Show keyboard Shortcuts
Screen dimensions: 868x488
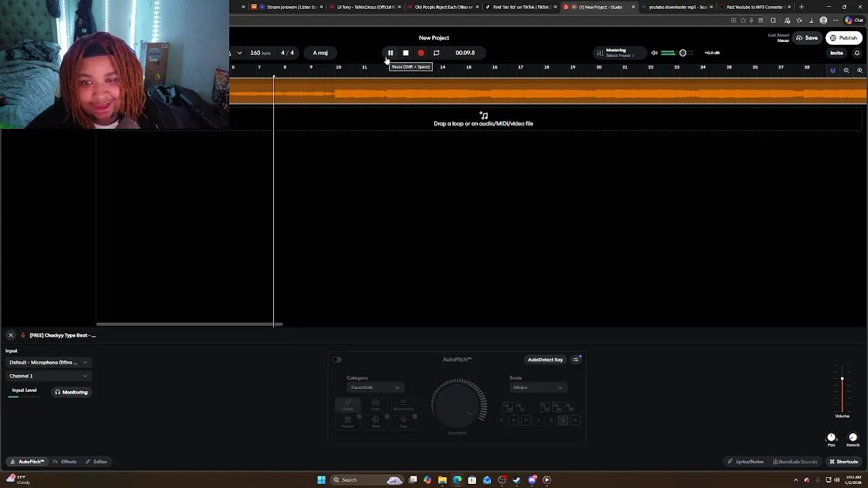click(844, 462)
